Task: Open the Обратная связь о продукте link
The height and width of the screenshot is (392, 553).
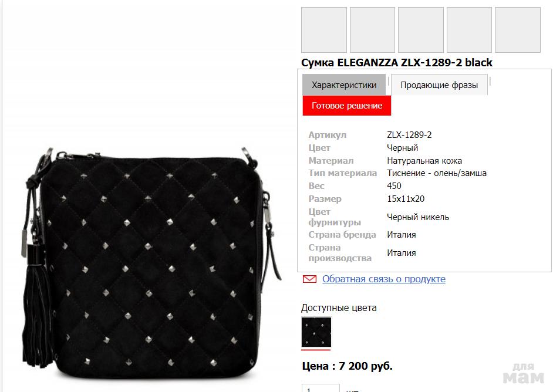Action: pos(384,279)
